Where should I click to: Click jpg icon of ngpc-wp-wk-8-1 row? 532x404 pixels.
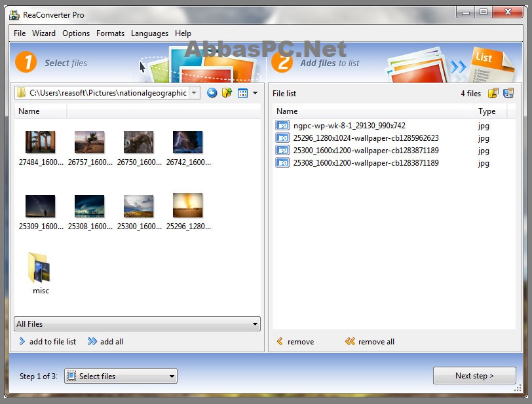click(x=282, y=126)
